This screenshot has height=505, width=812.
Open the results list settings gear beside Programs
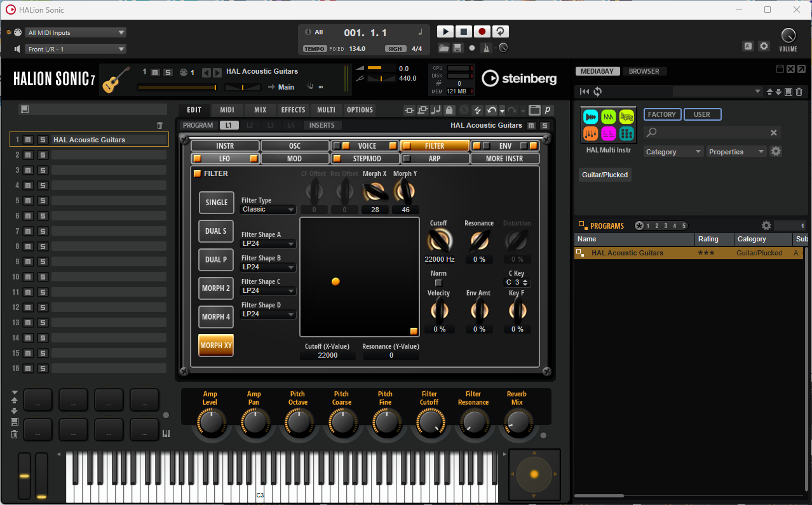coord(766,226)
